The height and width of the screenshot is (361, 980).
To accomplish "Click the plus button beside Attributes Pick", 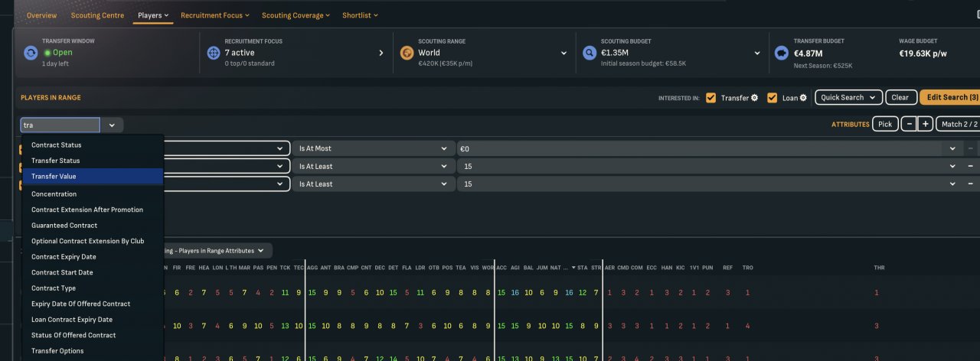I will click(x=925, y=124).
